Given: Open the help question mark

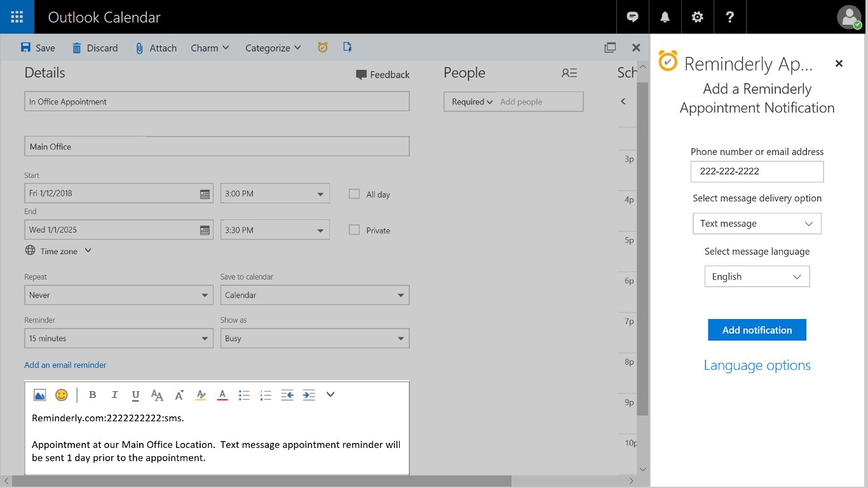Looking at the screenshot, I should [730, 17].
